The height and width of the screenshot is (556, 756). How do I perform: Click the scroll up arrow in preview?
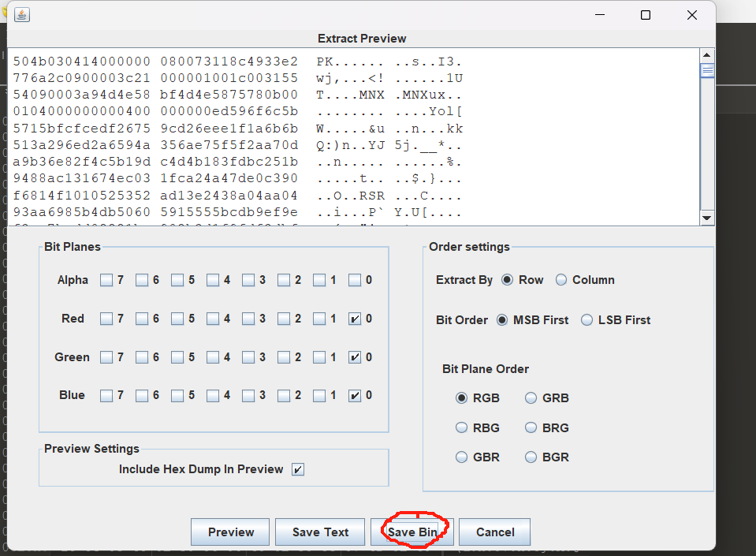707,55
